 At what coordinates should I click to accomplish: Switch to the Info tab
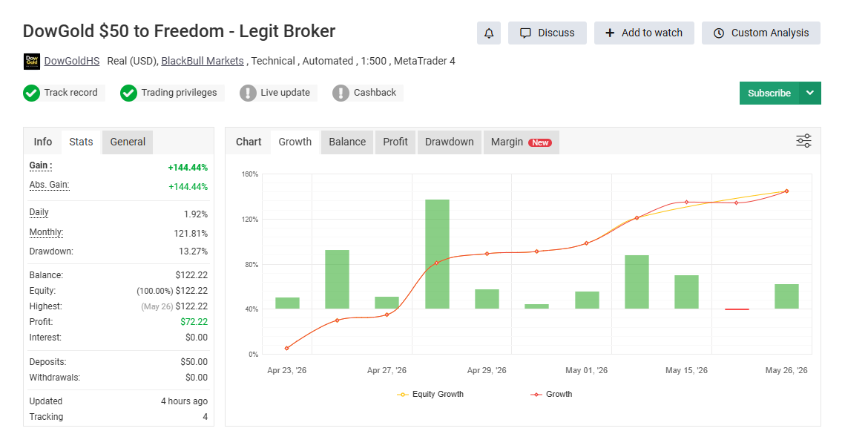point(42,142)
